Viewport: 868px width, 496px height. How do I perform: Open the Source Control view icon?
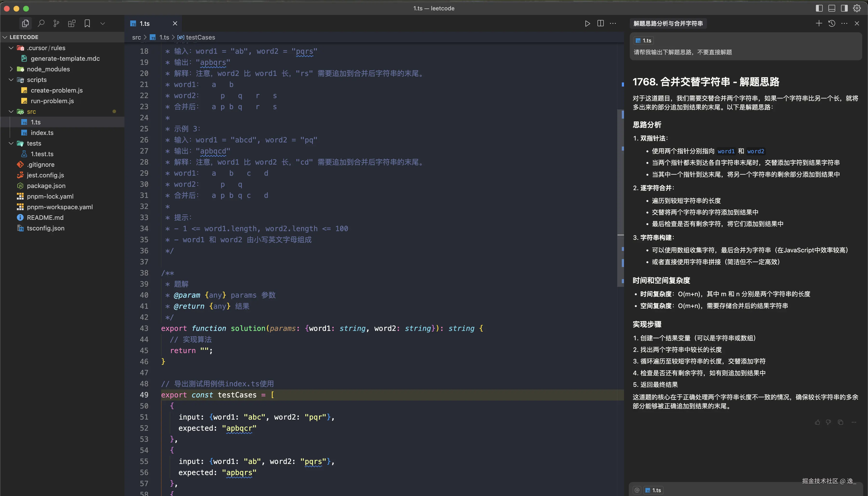click(x=56, y=24)
